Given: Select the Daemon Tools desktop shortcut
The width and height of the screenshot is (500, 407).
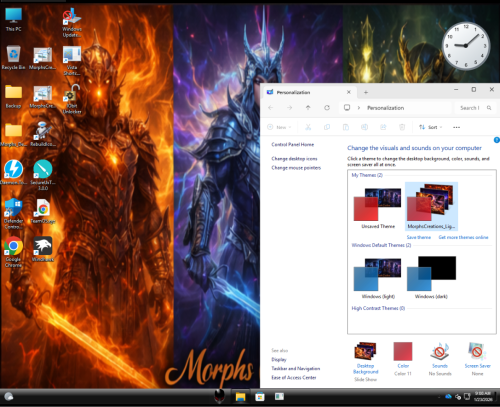Looking at the screenshot, I should click(13, 172).
